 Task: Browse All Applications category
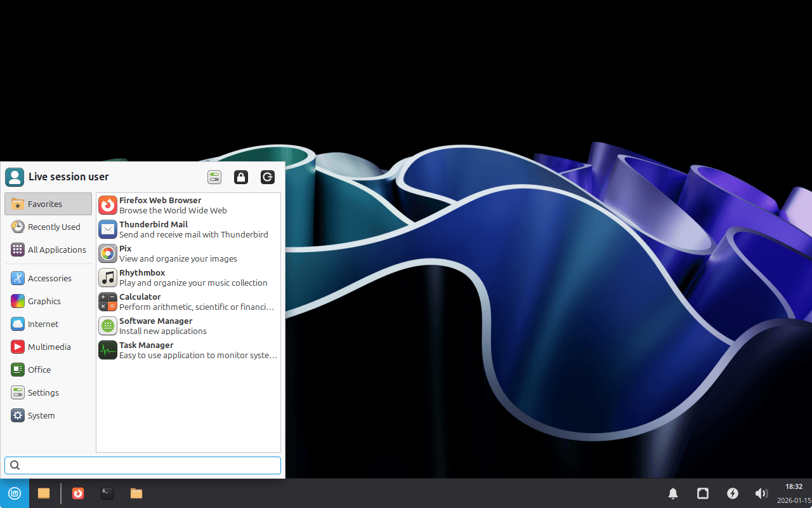coord(48,250)
